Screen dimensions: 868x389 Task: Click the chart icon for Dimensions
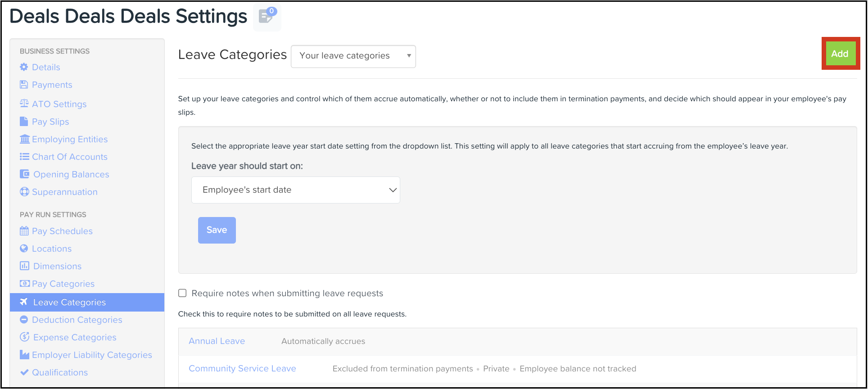click(x=24, y=266)
